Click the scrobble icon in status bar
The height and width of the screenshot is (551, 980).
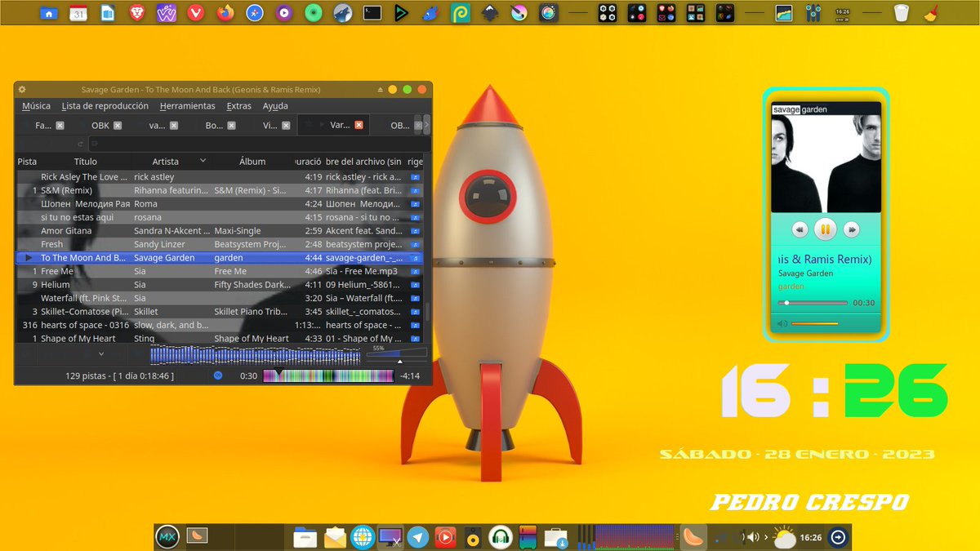[x=218, y=375]
